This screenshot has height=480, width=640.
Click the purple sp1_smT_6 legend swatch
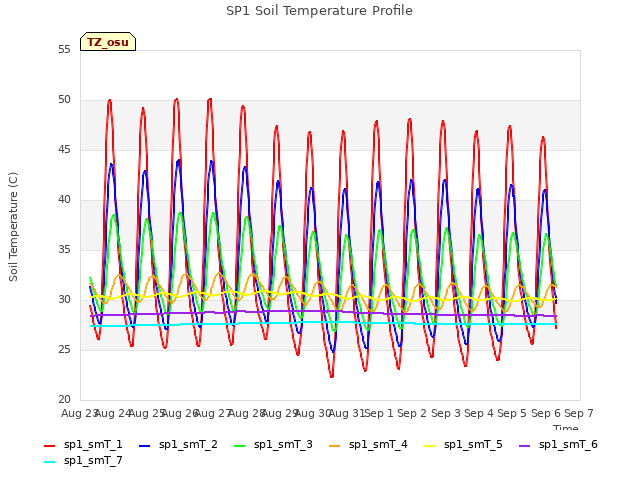[x=524, y=446]
